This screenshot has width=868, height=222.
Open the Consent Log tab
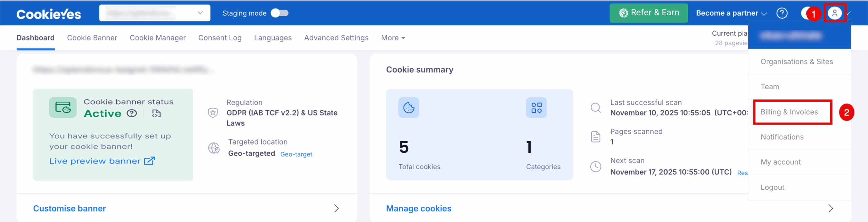point(220,38)
